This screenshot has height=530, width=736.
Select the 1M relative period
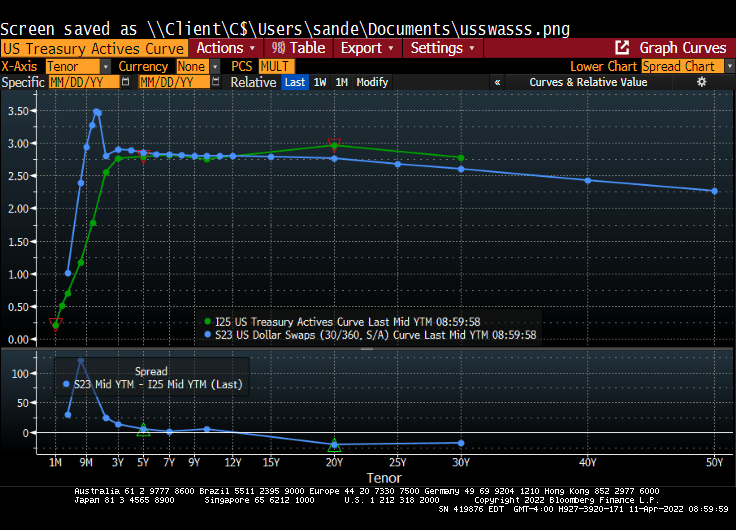tap(342, 82)
